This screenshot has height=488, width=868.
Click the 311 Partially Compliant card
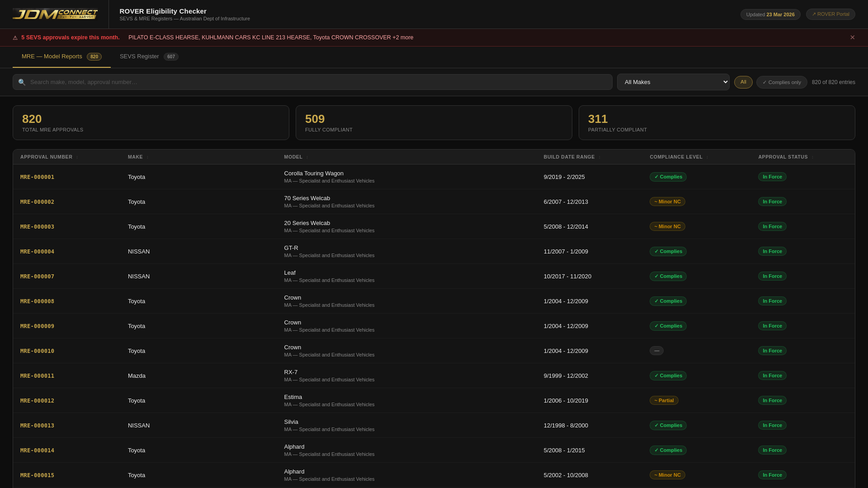pos(717,123)
